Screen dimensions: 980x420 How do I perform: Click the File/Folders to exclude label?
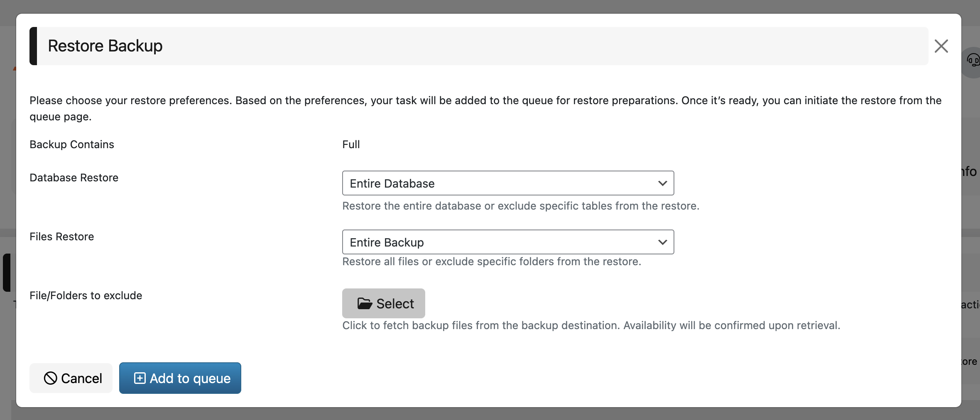pos(86,295)
